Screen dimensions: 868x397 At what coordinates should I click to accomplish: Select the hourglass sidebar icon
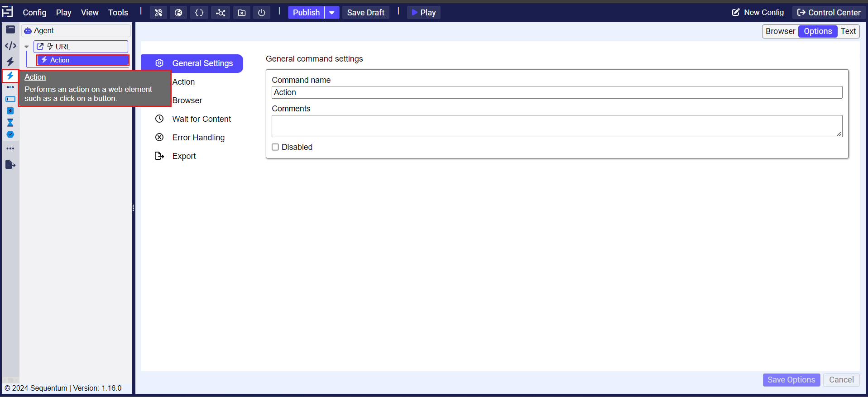point(10,122)
